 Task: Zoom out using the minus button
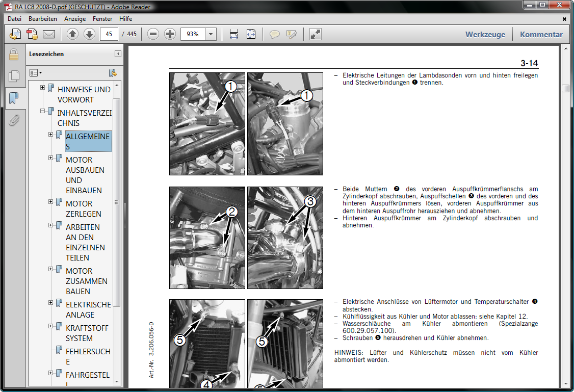coord(153,34)
